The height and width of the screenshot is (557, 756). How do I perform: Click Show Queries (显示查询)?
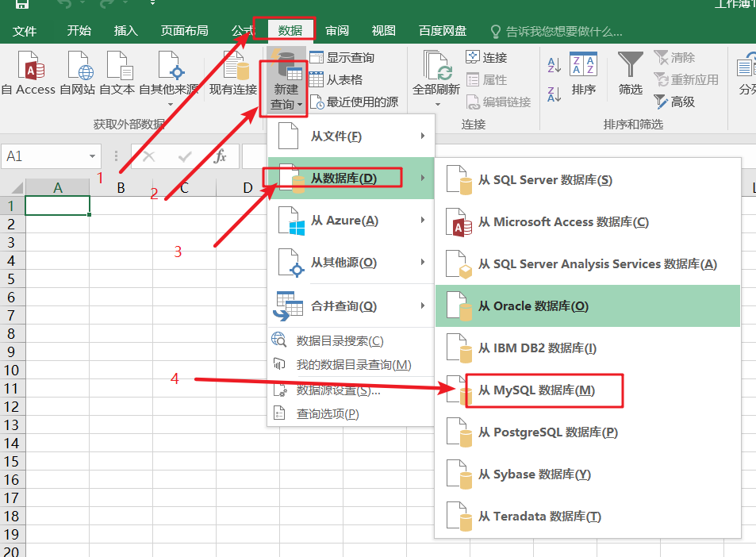pyautogui.click(x=342, y=58)
